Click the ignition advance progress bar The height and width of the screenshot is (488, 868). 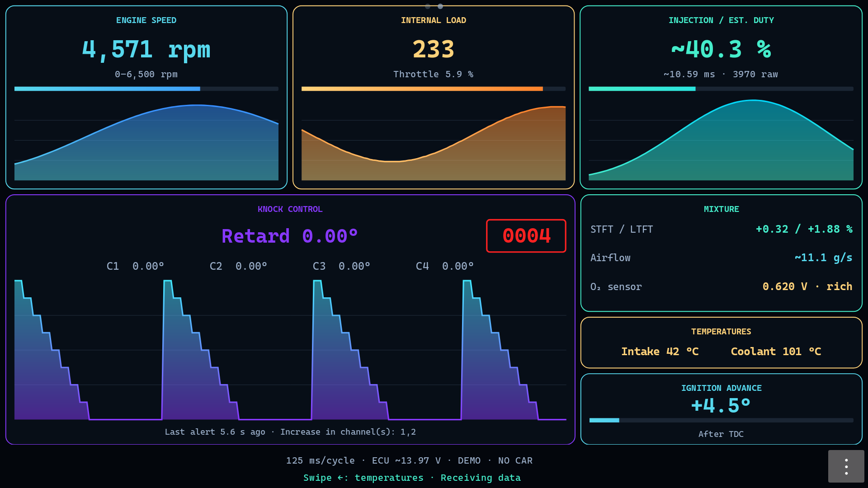tap(721, 420)
